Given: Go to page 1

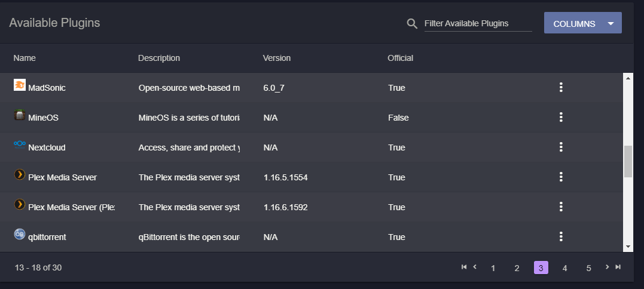Looking at the screenshot, I should [493, 268].
